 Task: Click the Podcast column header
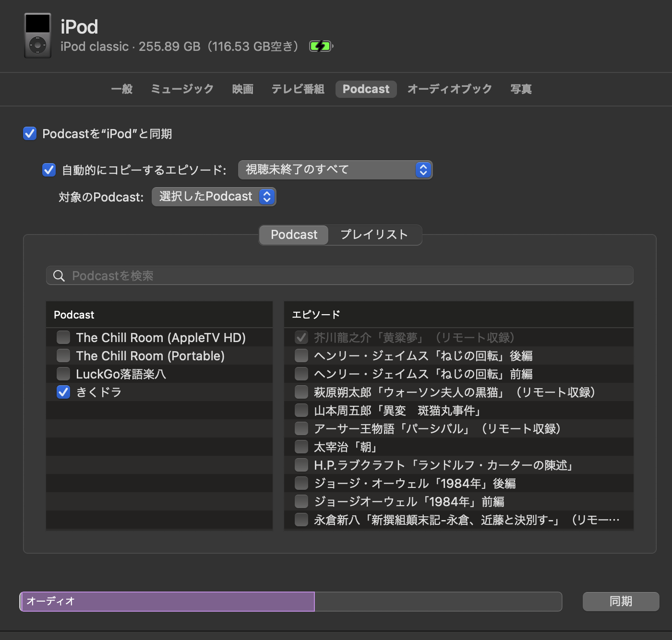click(159, 315)
